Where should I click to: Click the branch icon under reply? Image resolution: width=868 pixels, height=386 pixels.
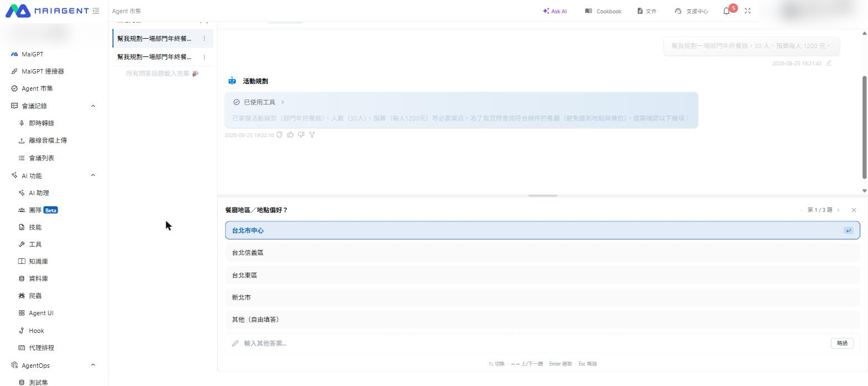[312, 134]
